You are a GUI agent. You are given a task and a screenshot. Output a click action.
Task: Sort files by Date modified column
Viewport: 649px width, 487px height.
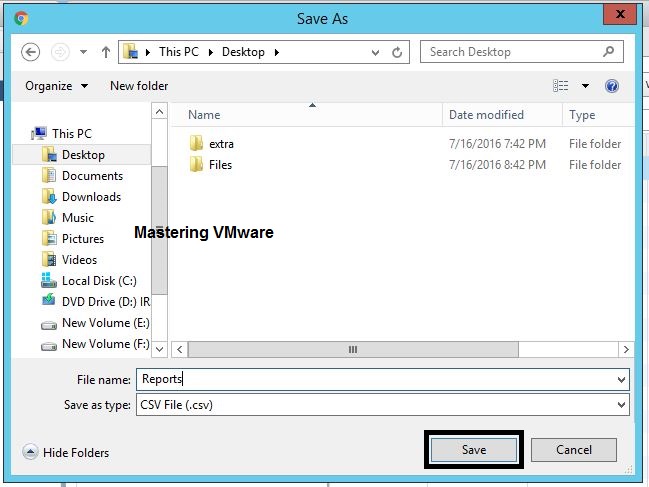(x=486, y=115)
